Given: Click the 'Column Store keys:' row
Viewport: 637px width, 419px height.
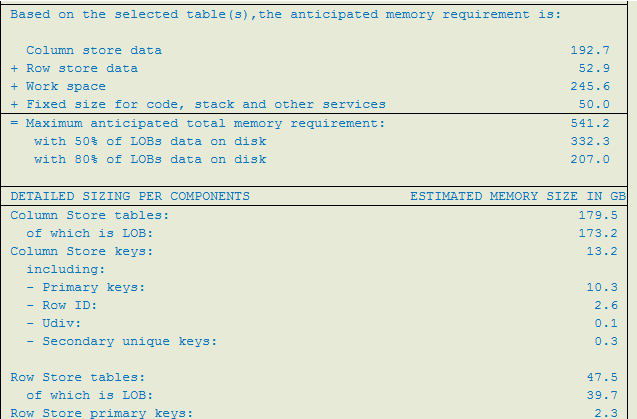Looking at the screenshot, I should coord(82,250).
